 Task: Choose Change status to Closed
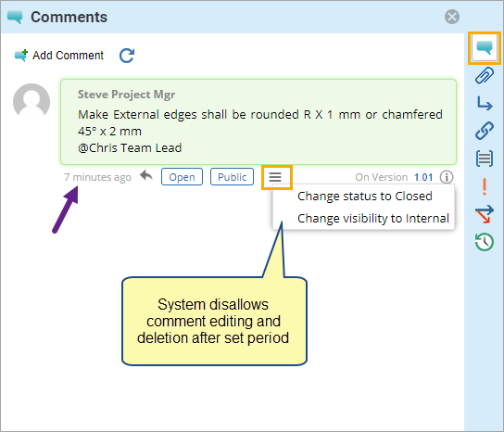click(364, 196)
